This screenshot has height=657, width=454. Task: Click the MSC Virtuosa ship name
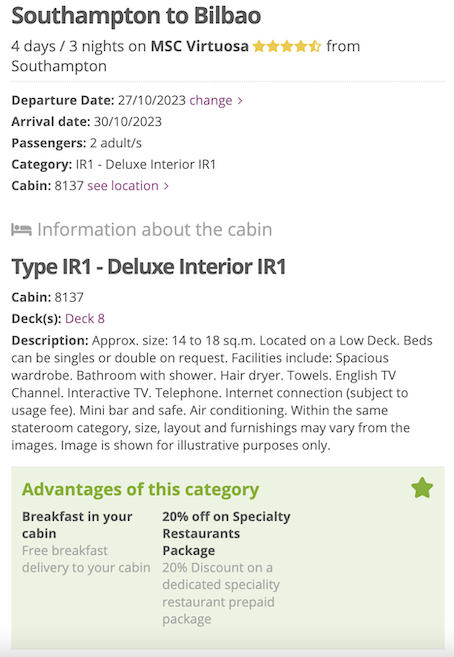click(199, 46)
